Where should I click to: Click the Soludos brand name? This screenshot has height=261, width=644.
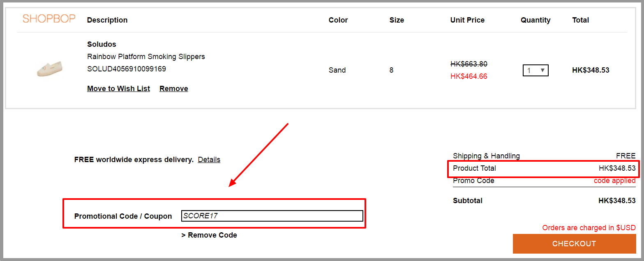102,44
